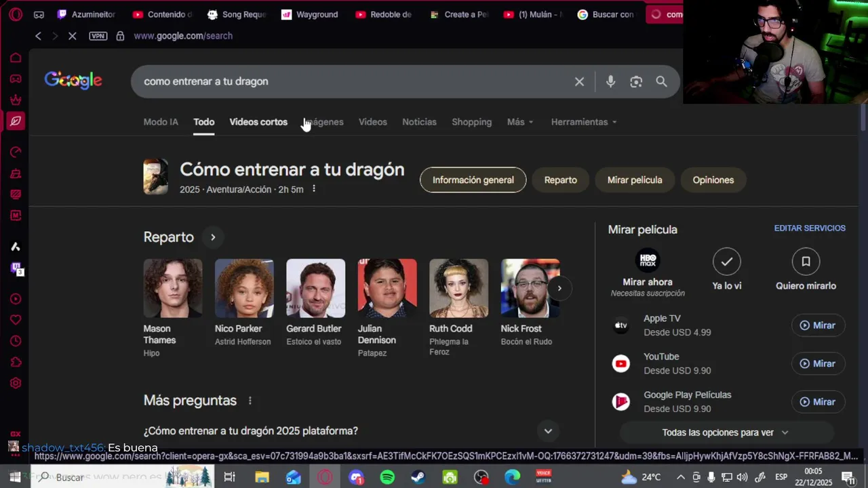Open OBS Studio from the taskbar
868x488 pixels.
click(481, 477)
